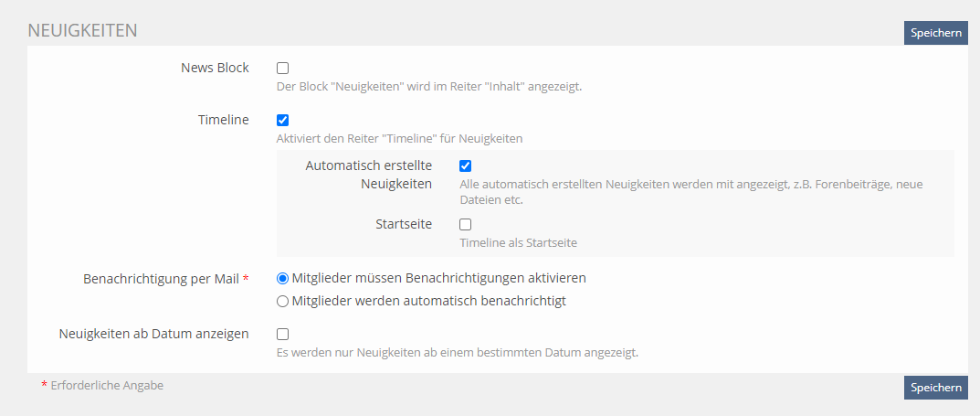Image resolution: width=980 pixels, height=416 pixels.
Task: Tick the Neuigkeiten ab Datum anzeigen checkbox
Action: pos(283,335)
